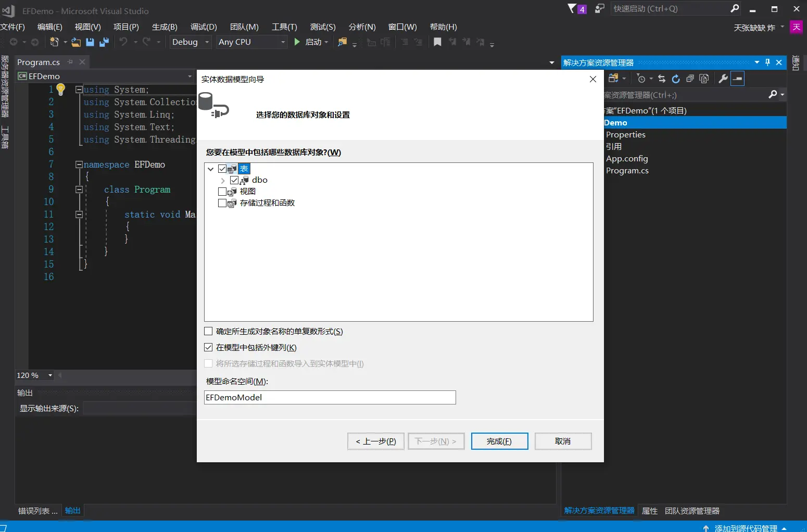The width and height of the screenshot is (807, 532).
Task: Click the Solution Explorer search magnifier
Action: click(x=773, y=94)
